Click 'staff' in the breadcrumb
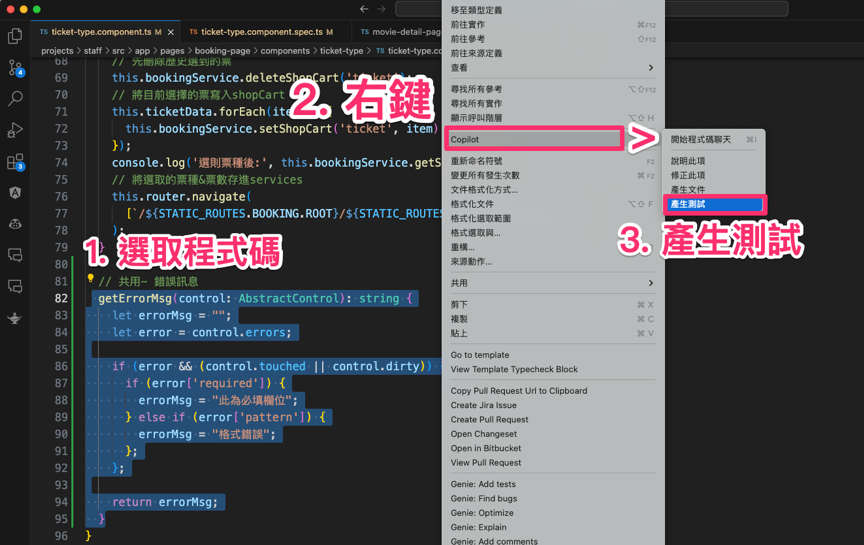This screenshot has width=864, height=545. (x=93, y=51)
